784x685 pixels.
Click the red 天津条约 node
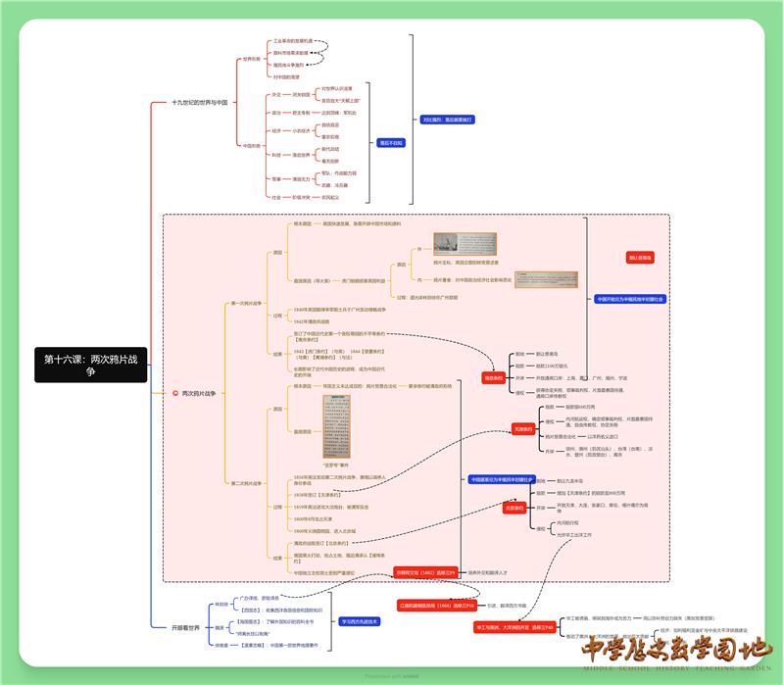(x=525, y=428)
